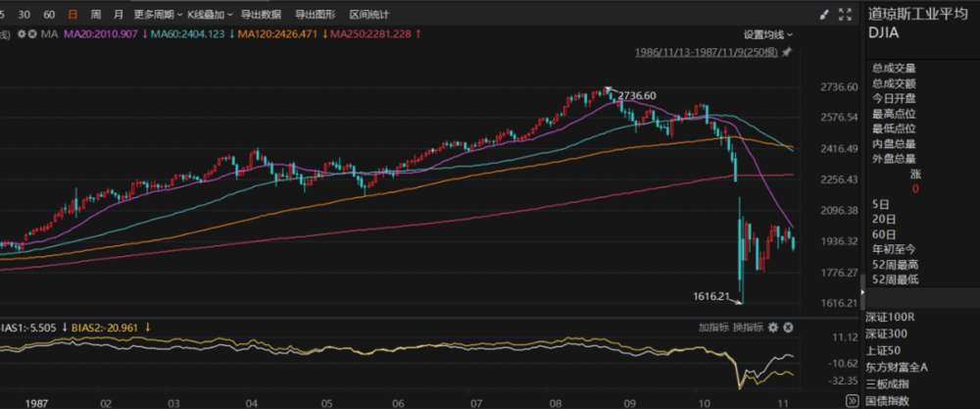This screenshot has height=409, width=980.
Task: Switch to monthly (月) K-line period
Action: point(118,15)
